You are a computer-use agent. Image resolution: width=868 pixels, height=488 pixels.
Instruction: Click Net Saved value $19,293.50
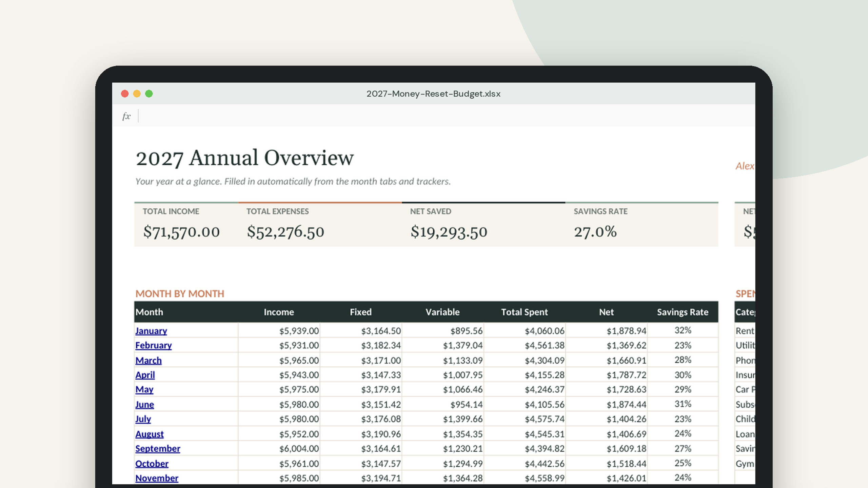tap(449, 232)
